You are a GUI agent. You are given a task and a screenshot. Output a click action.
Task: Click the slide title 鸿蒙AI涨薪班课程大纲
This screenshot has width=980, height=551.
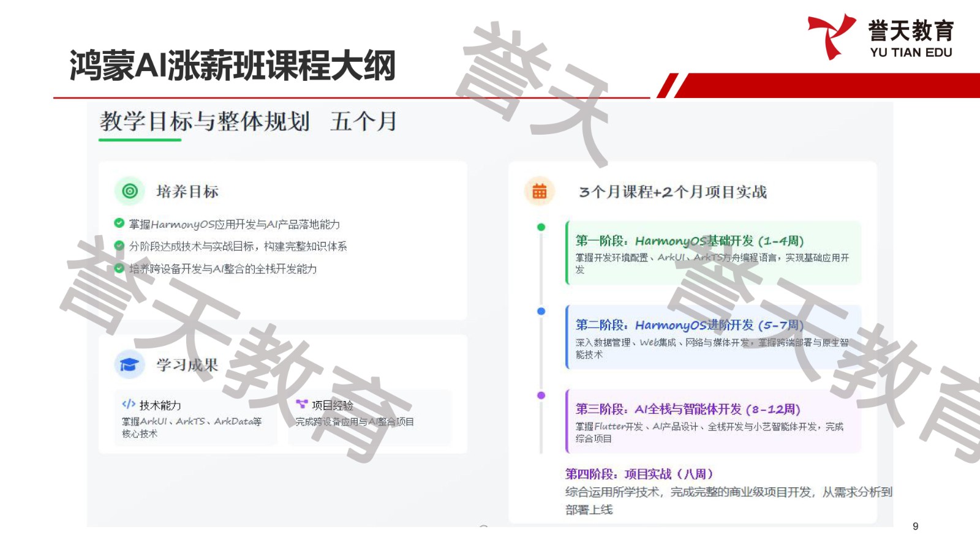pyautogui.click(x=232, y=66)
